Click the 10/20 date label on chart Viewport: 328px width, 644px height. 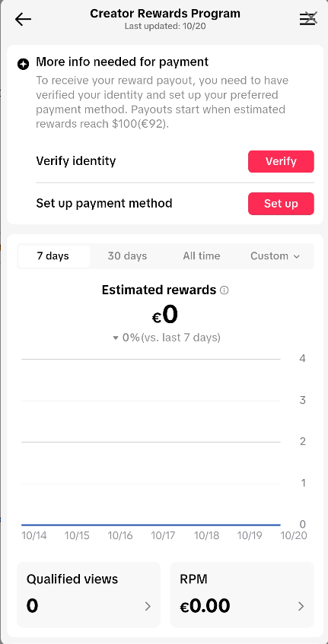(x=294, y=535)
